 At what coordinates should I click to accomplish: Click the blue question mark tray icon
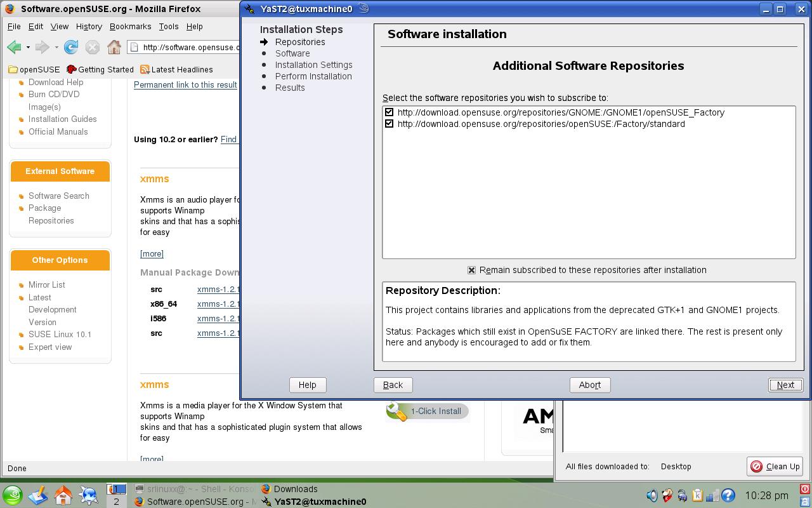click(x=728, y=495)
